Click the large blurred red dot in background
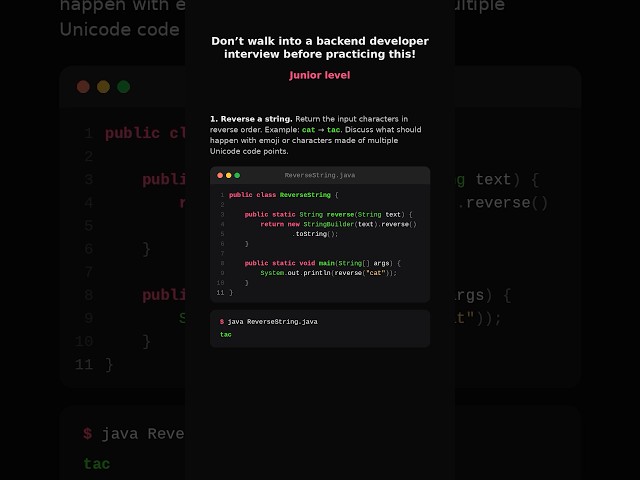Image resolution: width=640 pixels, height=480 pixels. pos(83,87)
